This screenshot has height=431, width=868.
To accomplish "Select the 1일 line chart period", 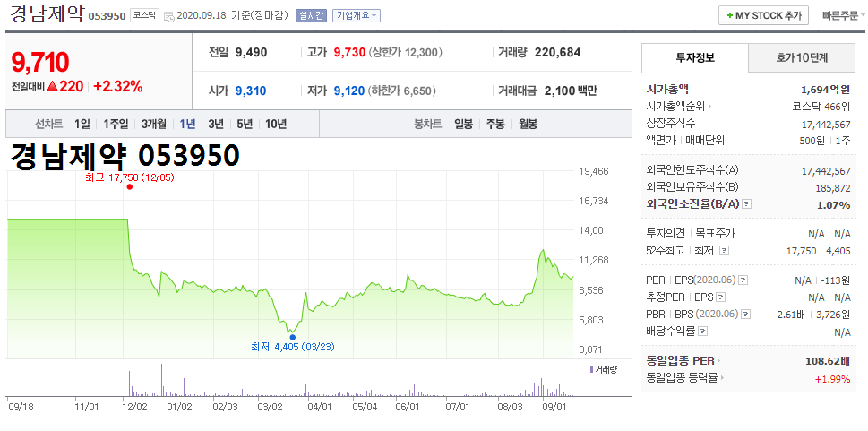I will click(82, 124).
